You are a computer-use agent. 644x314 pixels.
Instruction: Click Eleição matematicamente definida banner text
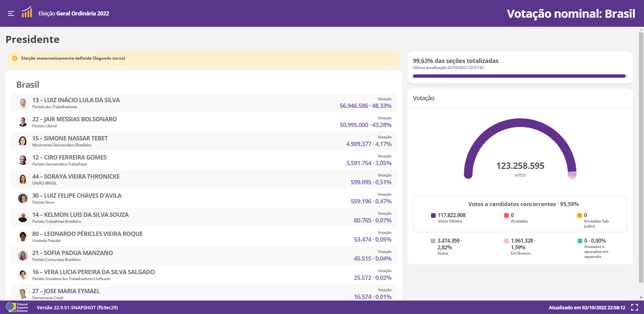coord(73,58)
